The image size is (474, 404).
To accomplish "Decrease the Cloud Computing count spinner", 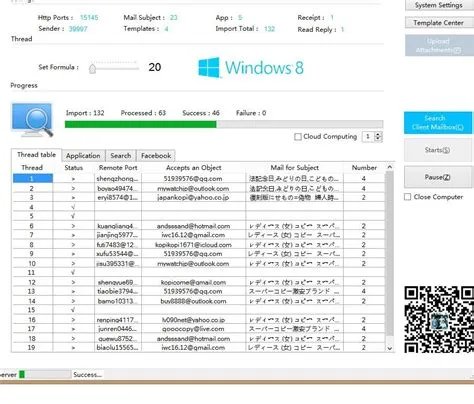I will tap(378, 139).
